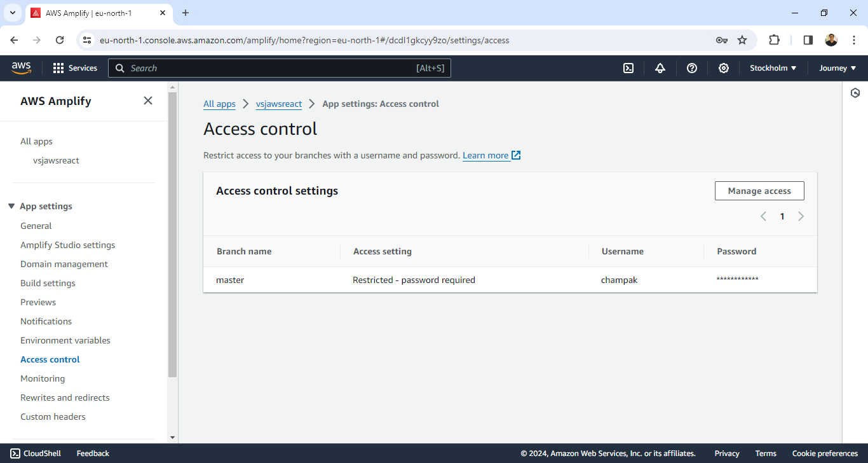Open CloudShell from the top navigation icon

click(x=628, y=68)
